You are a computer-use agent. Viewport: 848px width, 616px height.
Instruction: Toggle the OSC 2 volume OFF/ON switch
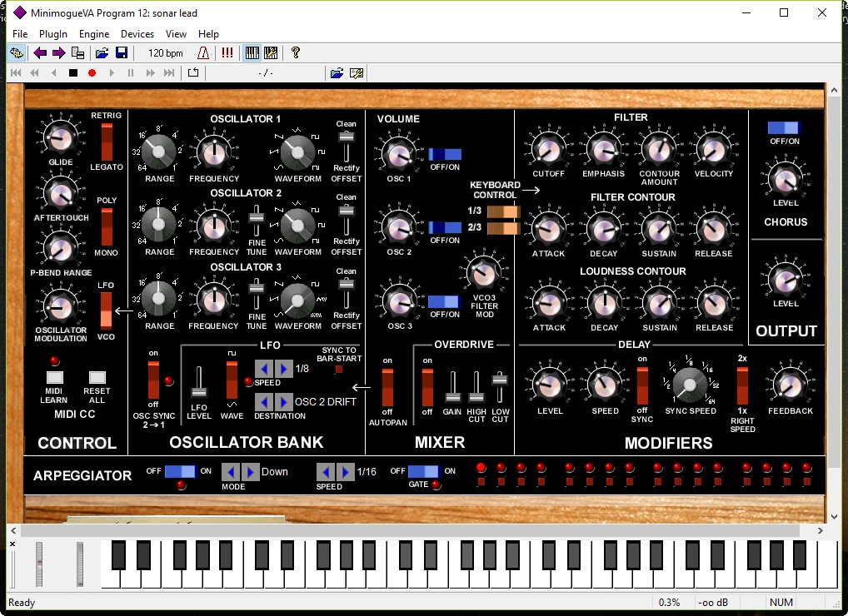pyautogui.click(x=445, y=227)
